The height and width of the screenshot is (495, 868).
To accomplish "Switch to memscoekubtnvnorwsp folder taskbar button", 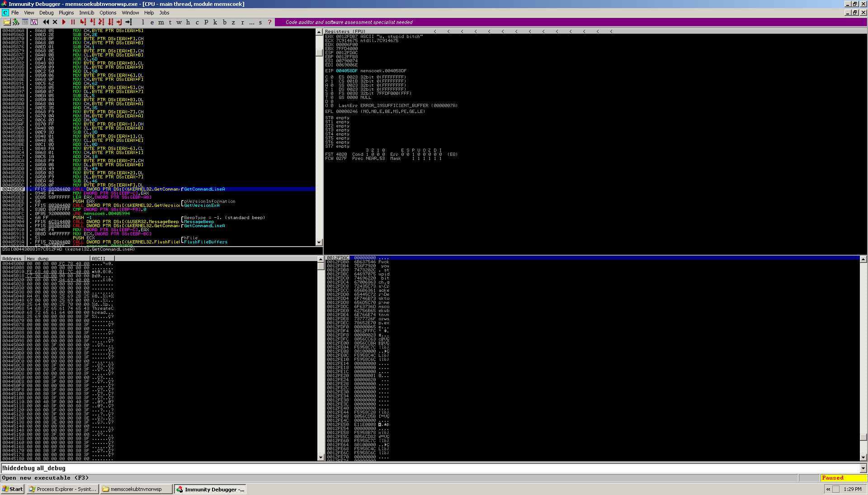I will point(136,489).
